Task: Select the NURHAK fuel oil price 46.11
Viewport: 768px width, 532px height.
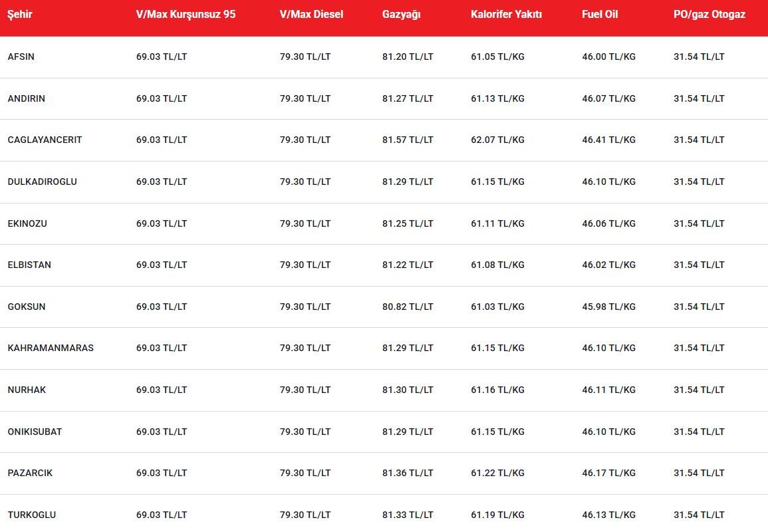Action: 609,390
